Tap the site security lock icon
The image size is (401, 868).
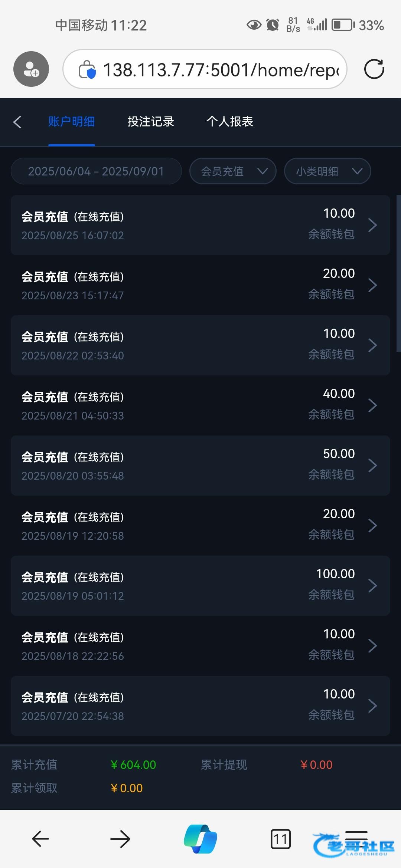(x=88, y=70)
